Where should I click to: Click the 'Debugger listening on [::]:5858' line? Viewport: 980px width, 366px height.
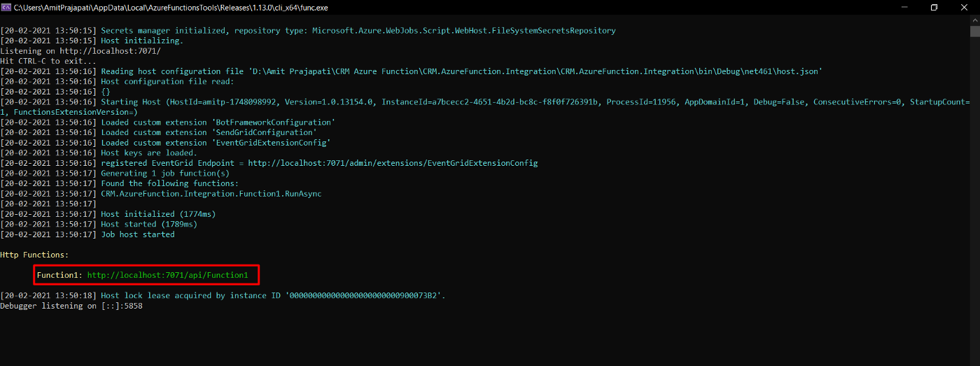point(71,306)
